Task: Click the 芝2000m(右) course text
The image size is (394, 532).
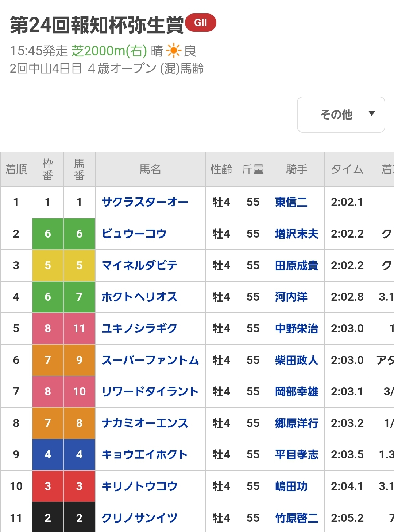Action: 109,51
